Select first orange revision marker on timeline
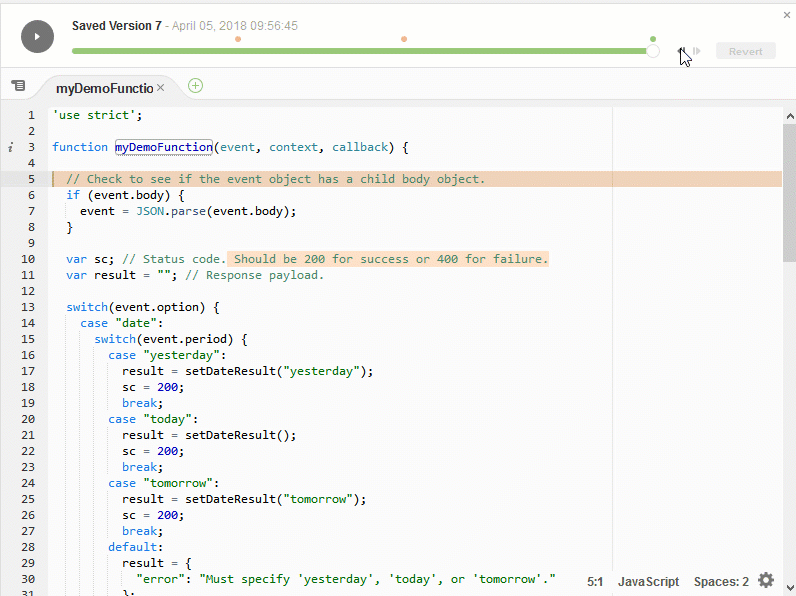This screenshot has width=796, height=596. (x=238, y=40)
